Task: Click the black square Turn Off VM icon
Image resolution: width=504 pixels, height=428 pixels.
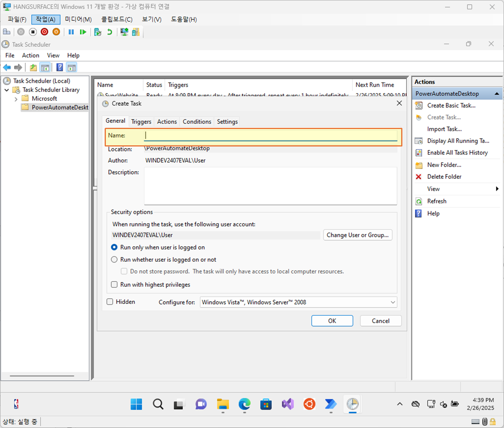Action: (33, 32)
